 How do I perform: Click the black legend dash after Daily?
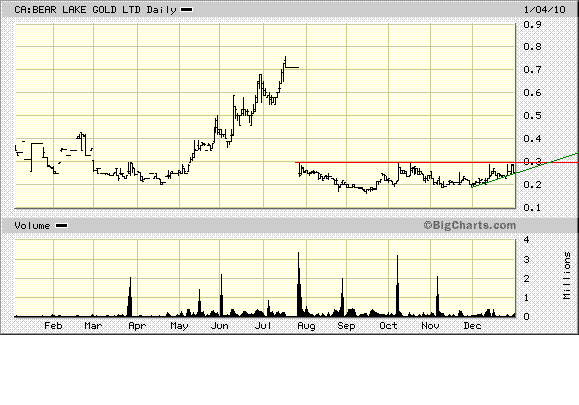(186, 10)
